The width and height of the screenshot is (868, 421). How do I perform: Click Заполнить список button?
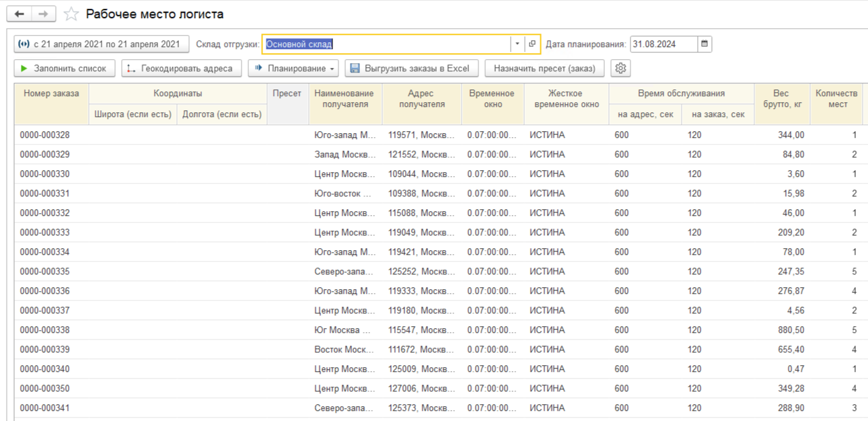[65, 68]
